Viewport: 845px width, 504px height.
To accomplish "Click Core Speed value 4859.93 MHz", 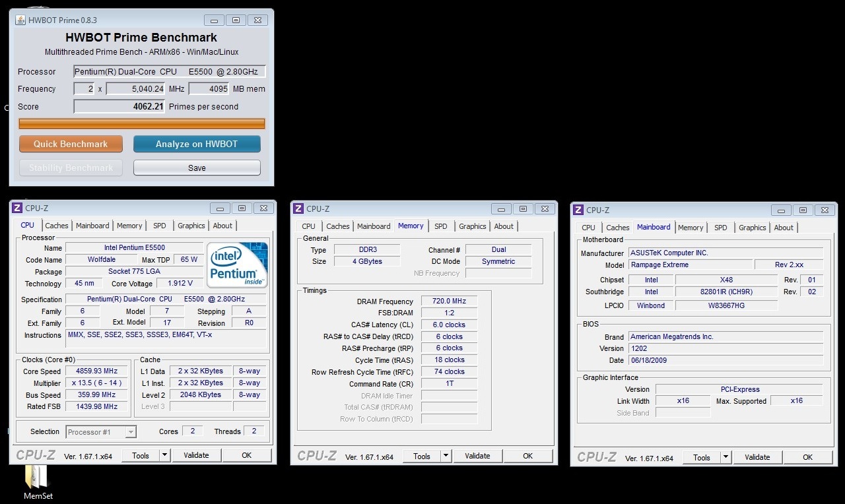I will 97,371.
